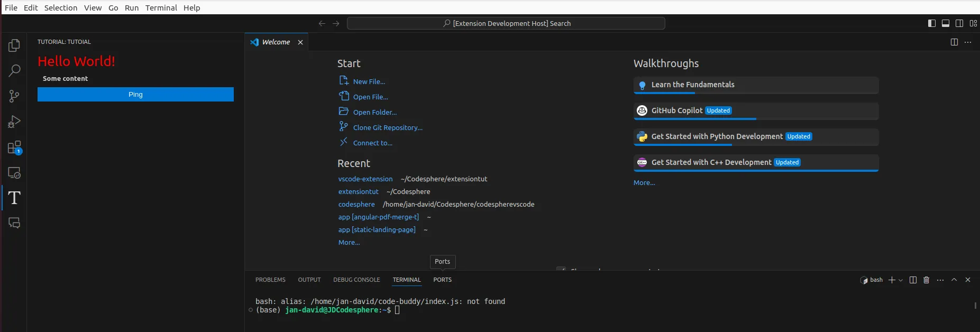The width and height of the screenshot is (980, 332).
Task: Split the terminal panel
Action: point(913,280)
